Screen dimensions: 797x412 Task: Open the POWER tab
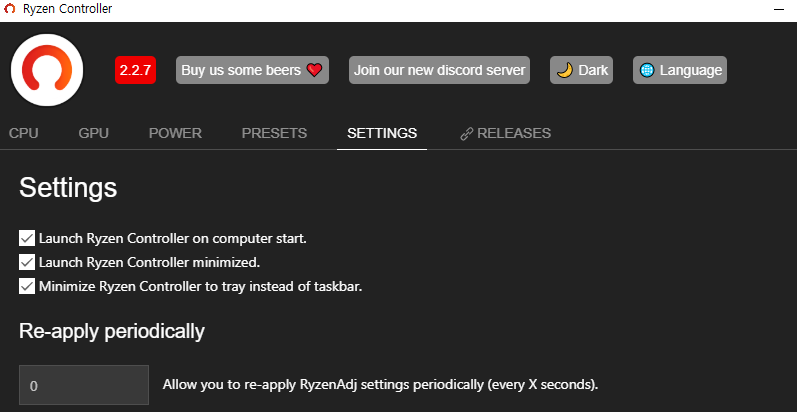(x=175, y=133)
